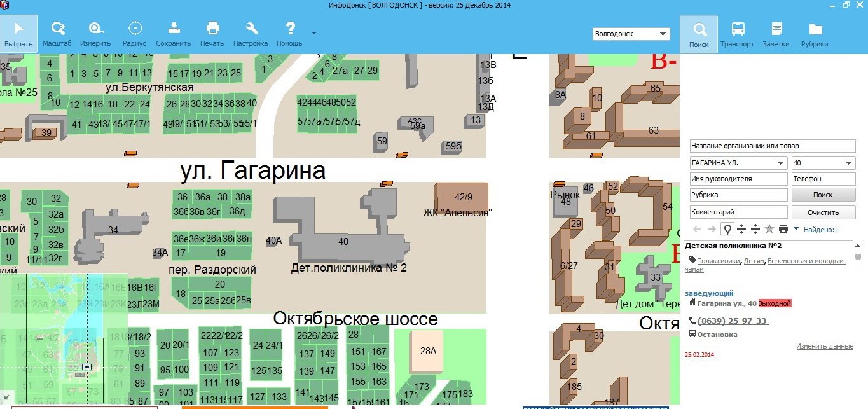This screenshot has height=409, width=868.
Task: Add the result to favorites with star
Action: tap(769, 229)
